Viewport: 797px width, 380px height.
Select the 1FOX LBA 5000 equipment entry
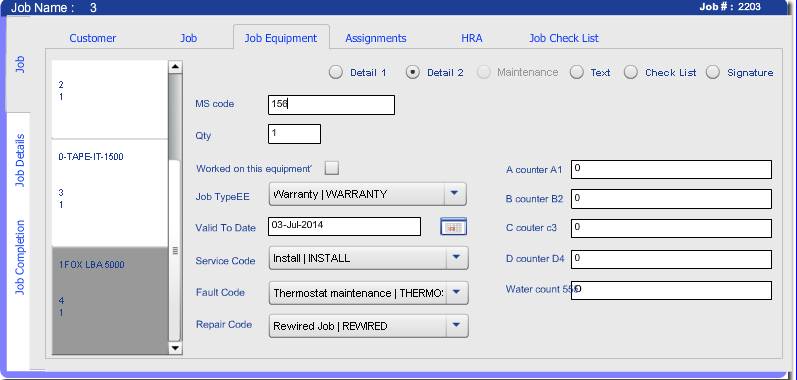[x=110, y=300]
